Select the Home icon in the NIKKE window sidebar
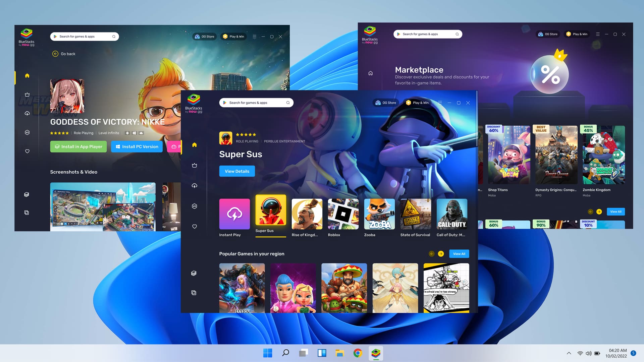 click(27, 76)
